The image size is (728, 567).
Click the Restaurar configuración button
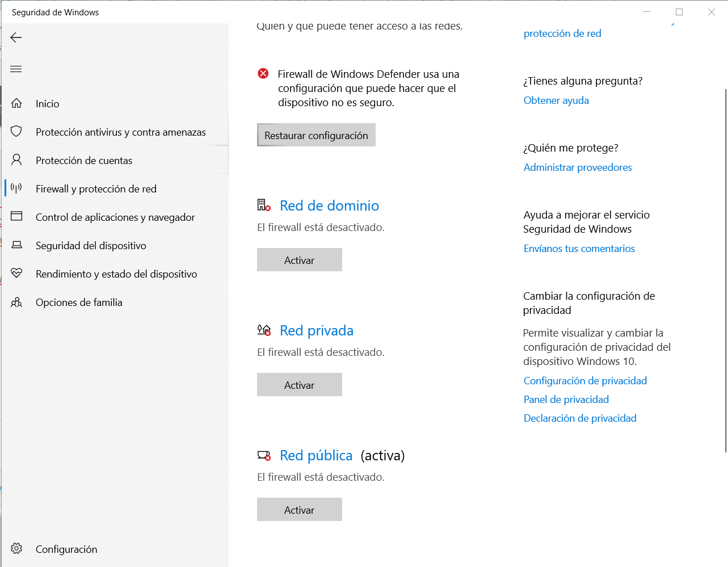(x=315, y=135)
